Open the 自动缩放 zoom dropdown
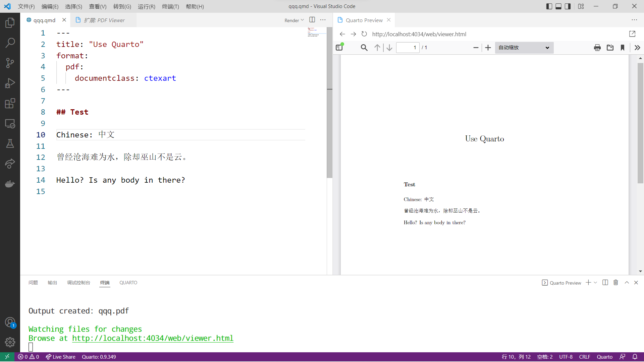 tap(524, 48)
